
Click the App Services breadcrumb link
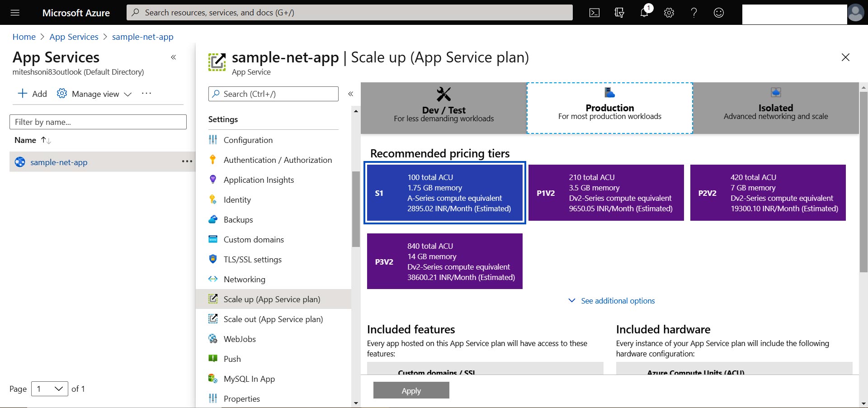coord(74,37)
